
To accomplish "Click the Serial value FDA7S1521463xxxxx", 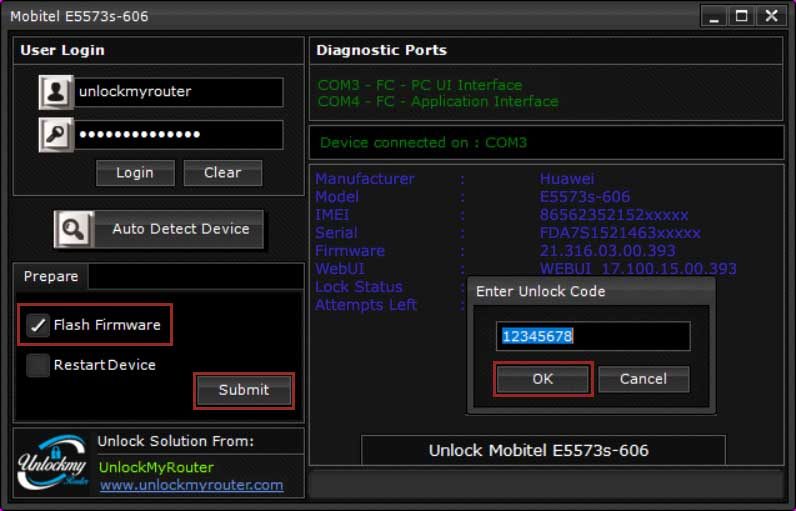I will pos(620,233).
